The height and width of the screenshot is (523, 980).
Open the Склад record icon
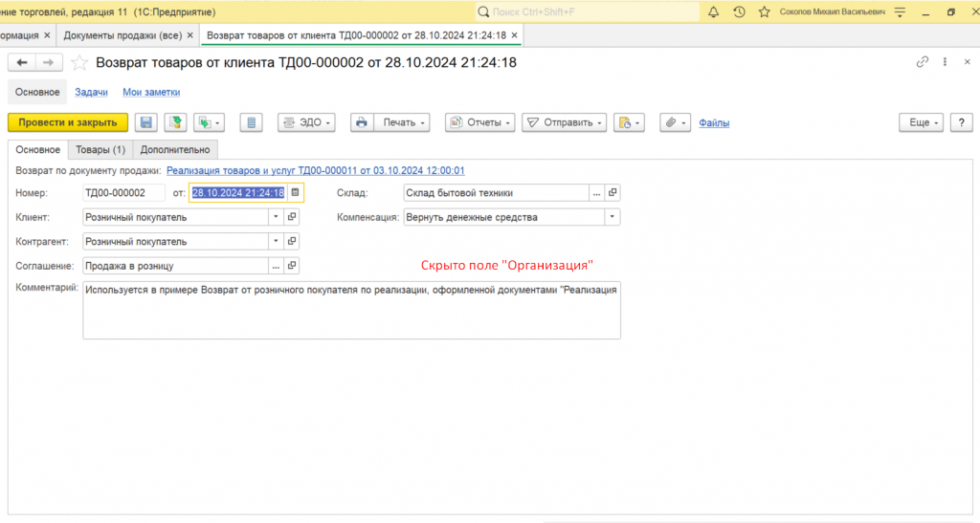[612, 193]
